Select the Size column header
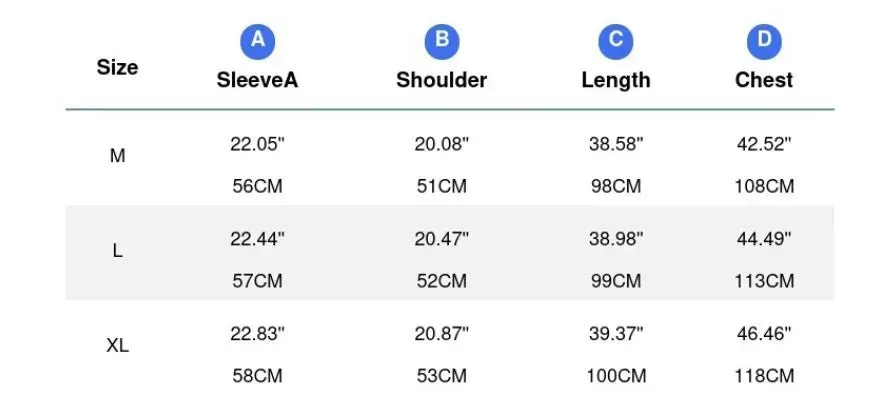Screen dimensions: 892x405 pyautogui.click(x=117, y=67)
